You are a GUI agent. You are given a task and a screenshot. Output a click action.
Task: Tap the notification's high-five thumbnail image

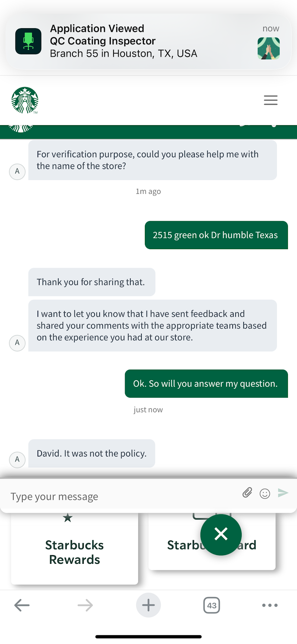(x=269, y=48)
